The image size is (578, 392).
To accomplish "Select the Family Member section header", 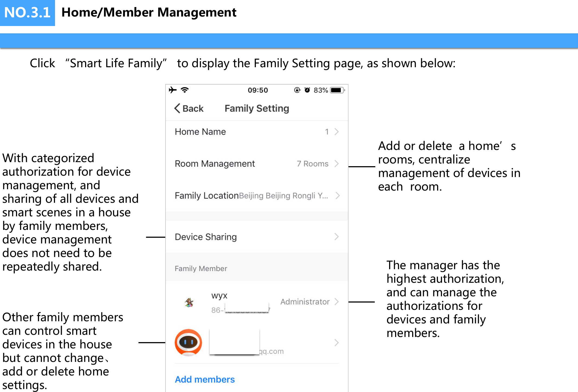I will (x=201, y=268).
